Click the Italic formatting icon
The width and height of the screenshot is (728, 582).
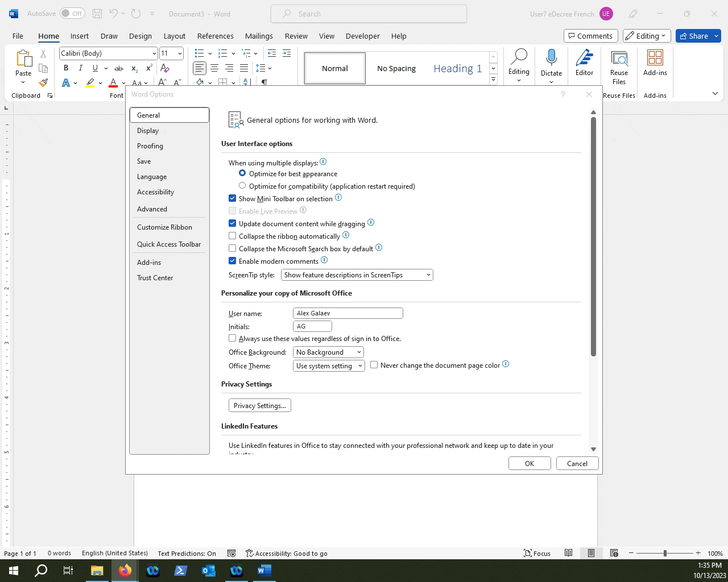coord(81,68)
